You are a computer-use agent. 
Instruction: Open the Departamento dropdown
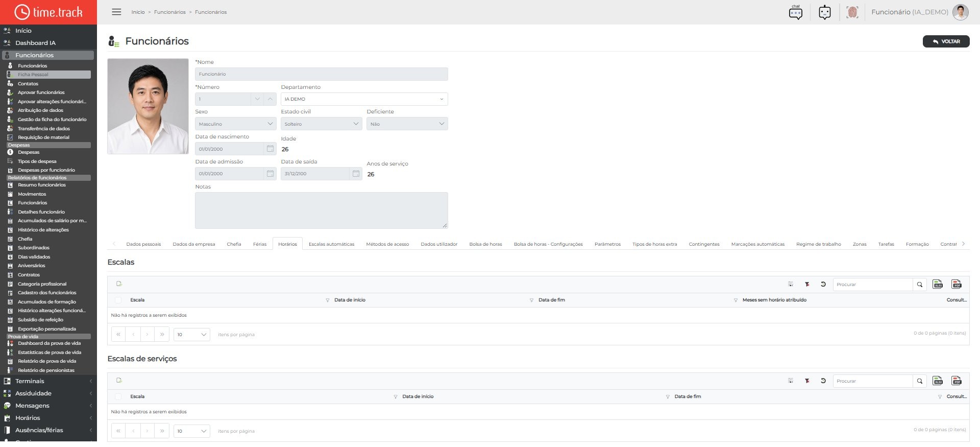point(364,99)
